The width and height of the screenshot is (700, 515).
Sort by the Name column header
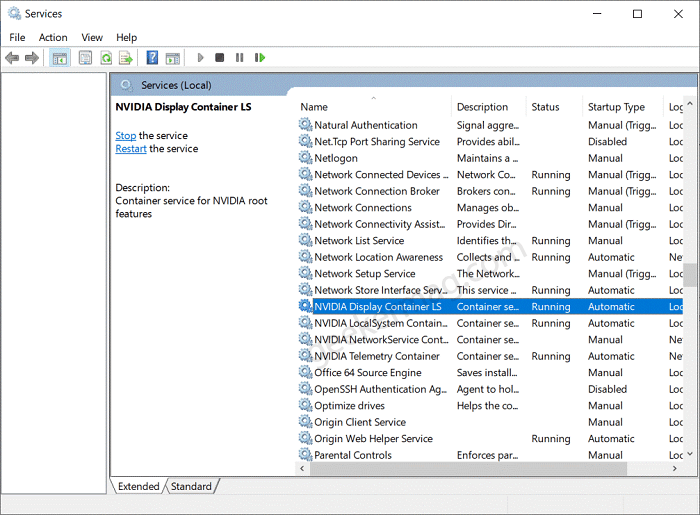tap(373, 107)
